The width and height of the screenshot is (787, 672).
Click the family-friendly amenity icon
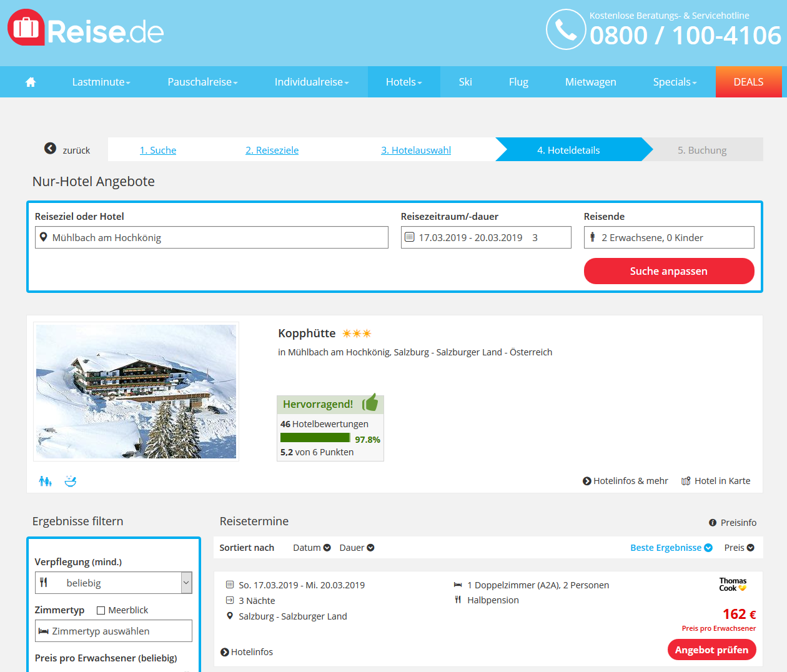point(45,481)
